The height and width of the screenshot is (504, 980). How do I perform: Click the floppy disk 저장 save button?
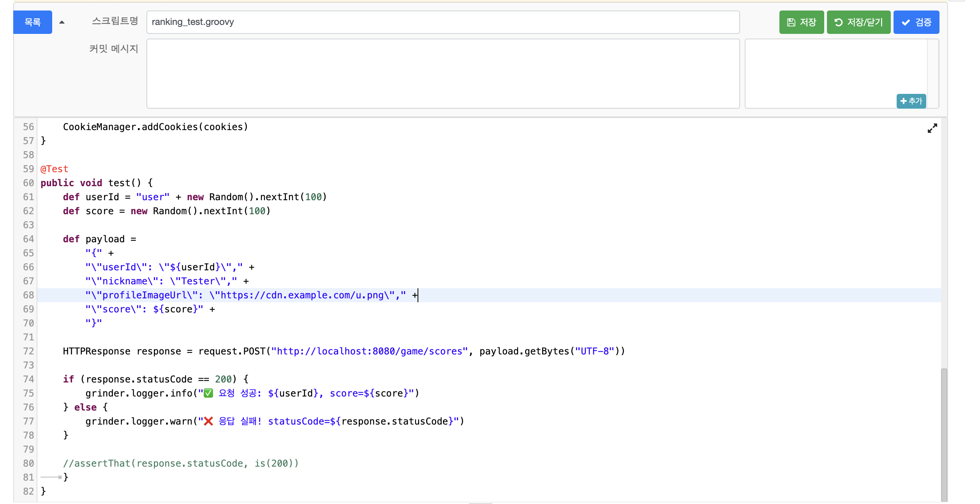tap(801, 22)
